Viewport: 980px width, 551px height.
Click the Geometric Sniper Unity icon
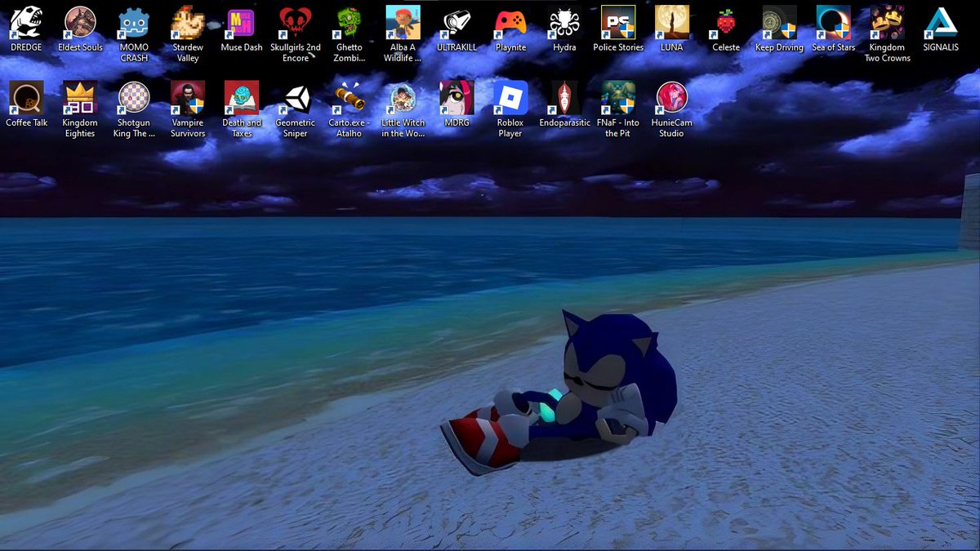pyautogui.click(x=296, y=98)
